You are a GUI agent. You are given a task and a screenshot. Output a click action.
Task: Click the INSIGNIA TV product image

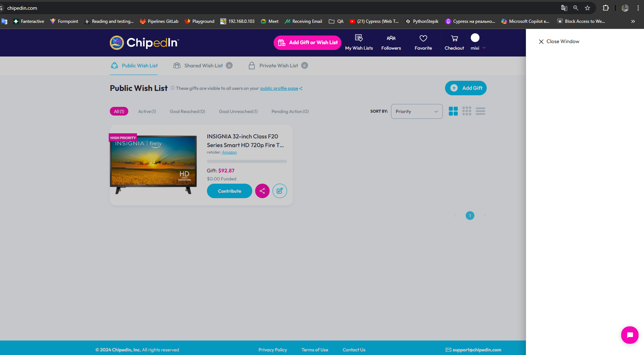(153, 165)
